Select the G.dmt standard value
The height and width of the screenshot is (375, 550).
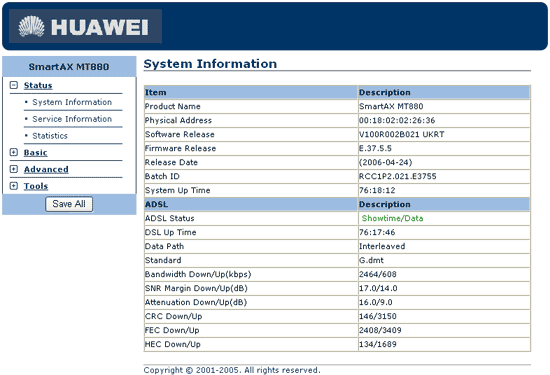(371, 260)
